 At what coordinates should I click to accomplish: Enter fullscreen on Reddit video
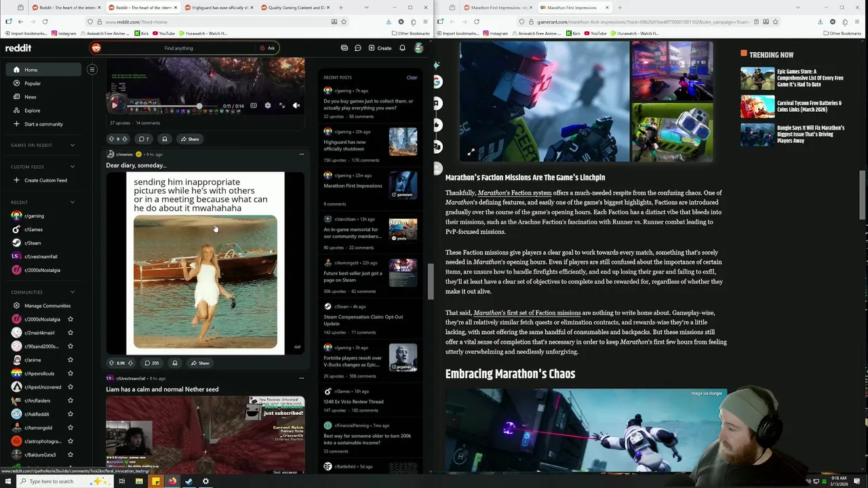click(x=282, y=106)
